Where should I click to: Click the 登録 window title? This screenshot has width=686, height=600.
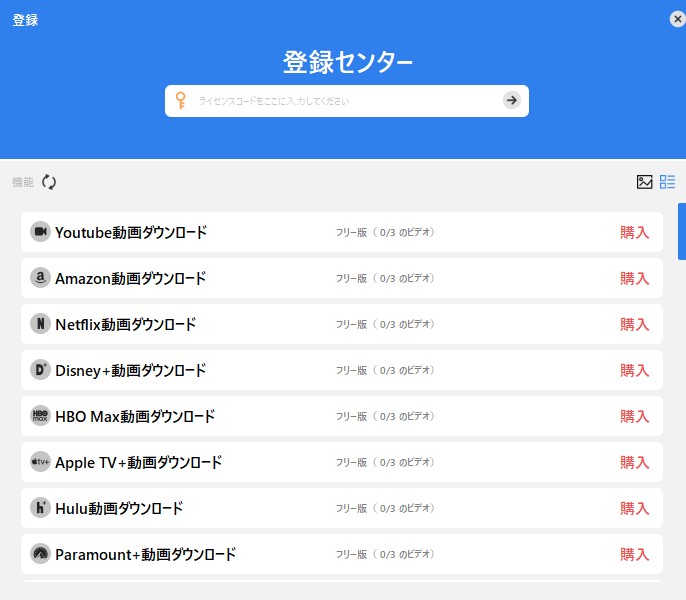pos(25,20)
